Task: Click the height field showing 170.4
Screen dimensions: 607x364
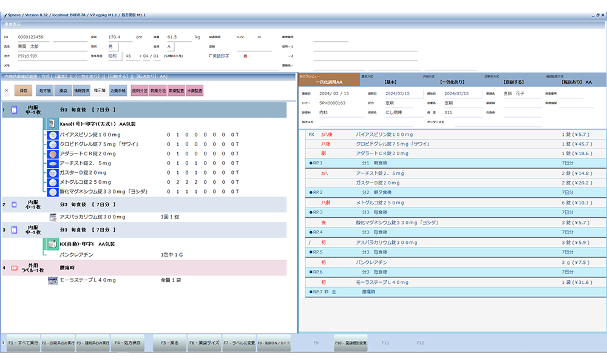Action: click(x=120, y=38)
